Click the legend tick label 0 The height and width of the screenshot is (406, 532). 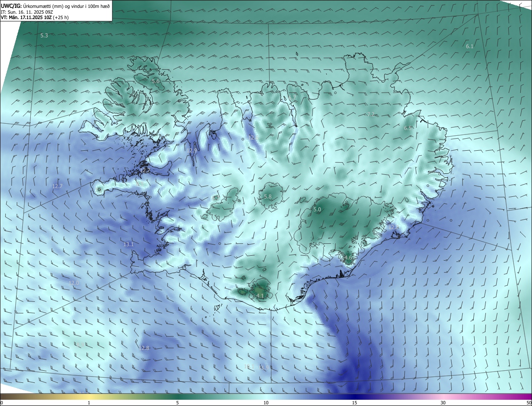(2, 403)
